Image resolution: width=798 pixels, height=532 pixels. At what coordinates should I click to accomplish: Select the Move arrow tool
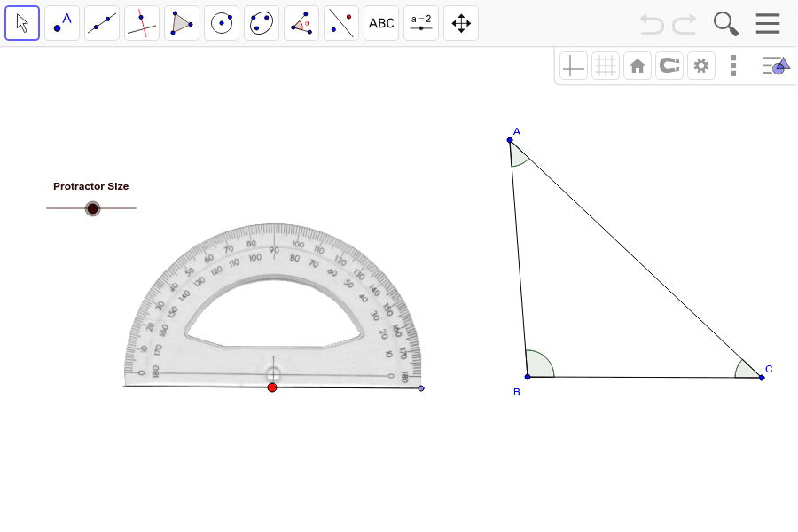click(22, 23)
